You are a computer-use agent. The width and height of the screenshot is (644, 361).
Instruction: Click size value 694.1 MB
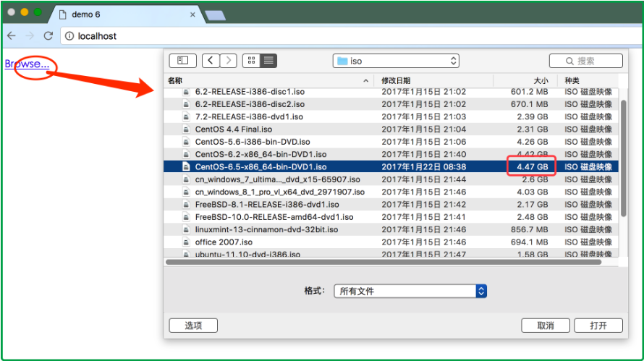coord(530,242)
